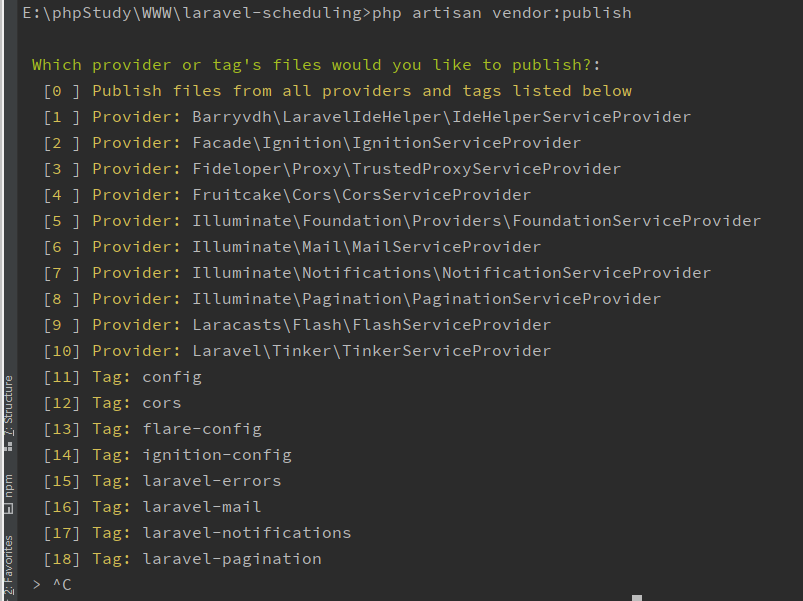Click the npm tab's square icon

(x=8, y=509)
